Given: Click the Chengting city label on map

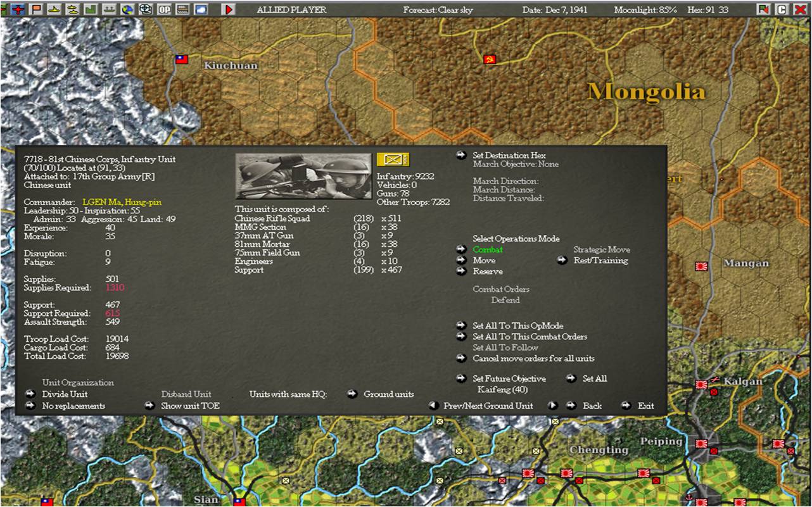Looking at the screenshot, I should [599, 450].
